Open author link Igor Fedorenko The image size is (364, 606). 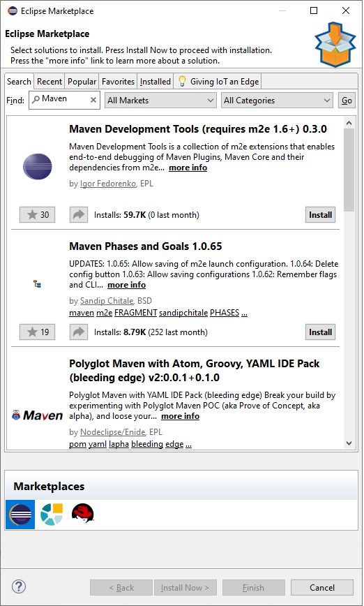click(x=108, y=184)
